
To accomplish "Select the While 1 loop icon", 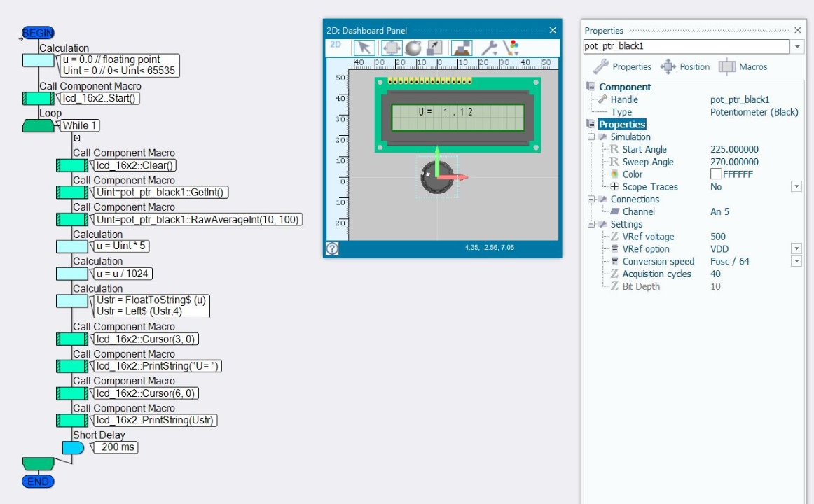I will (38, 125).
